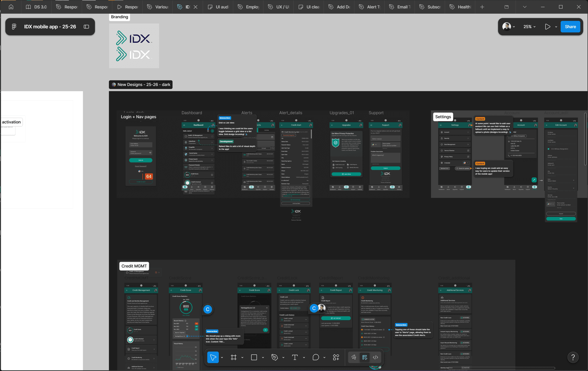Switch to the DS 3.0 tab

(36, 7)
